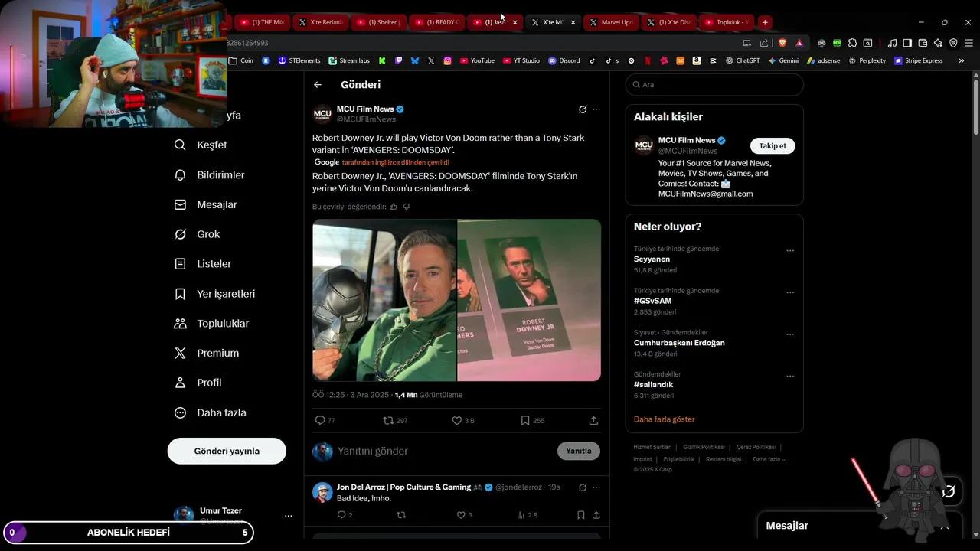Open options for #sallandık trend
Viewport: 980px width, 551px height.
[790, 377]
